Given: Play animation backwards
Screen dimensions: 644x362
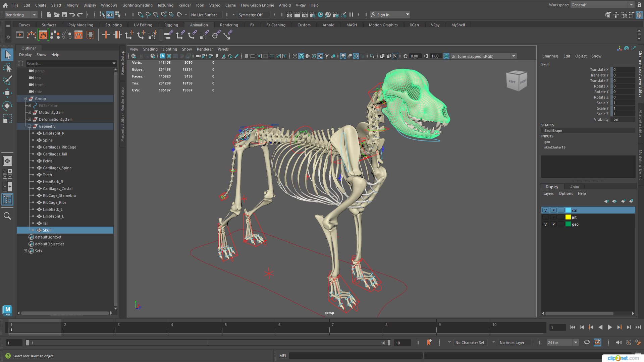Looking at the screenshot, I should point(600,327).
